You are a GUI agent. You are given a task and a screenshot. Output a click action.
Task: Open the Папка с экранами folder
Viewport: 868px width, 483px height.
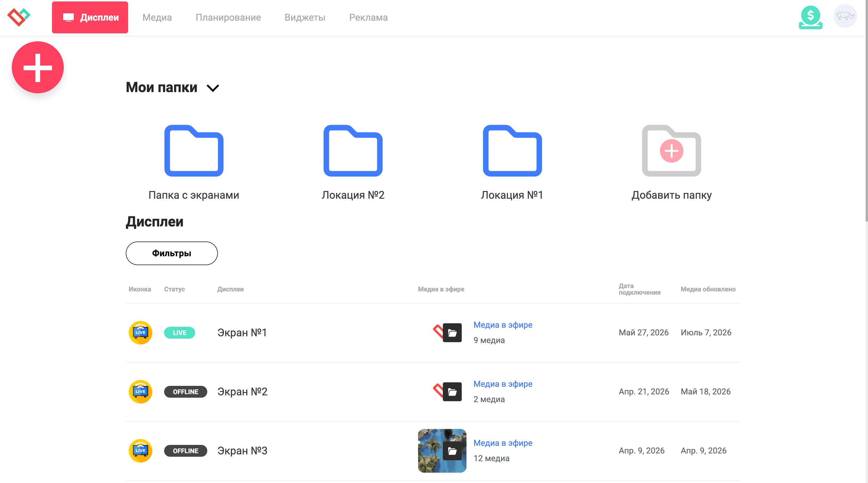pyautogui.click(x=194, y=151)
